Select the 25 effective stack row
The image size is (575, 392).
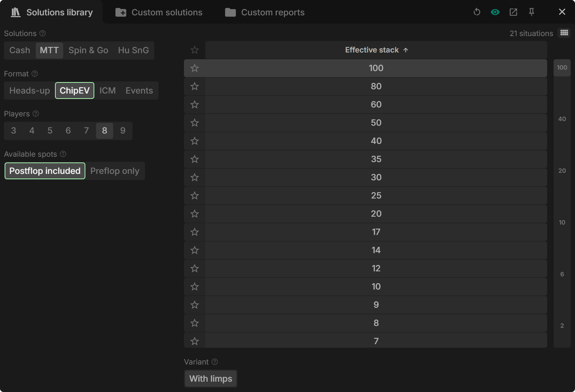(376, 196)
